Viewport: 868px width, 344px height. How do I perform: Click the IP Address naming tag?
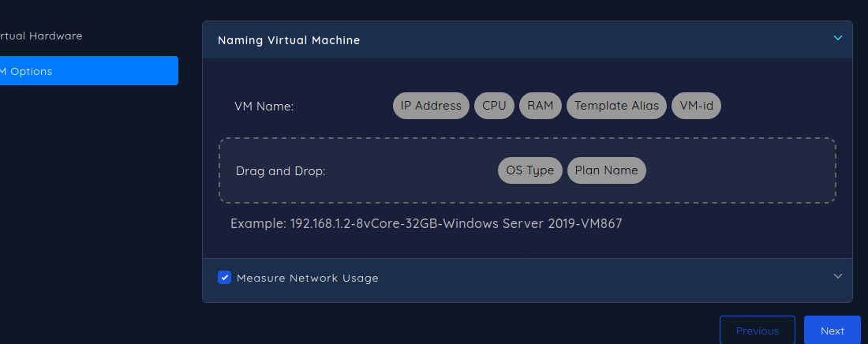coord(431,106)
